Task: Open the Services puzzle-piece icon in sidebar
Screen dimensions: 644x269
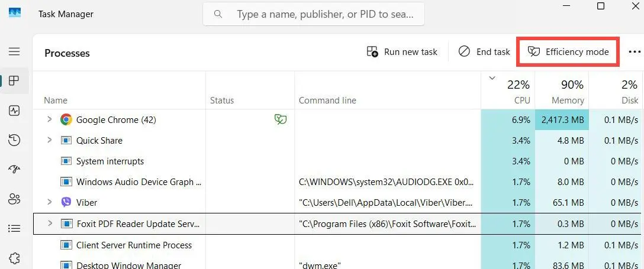Action: pyautogui.click(x=14, y=258)
